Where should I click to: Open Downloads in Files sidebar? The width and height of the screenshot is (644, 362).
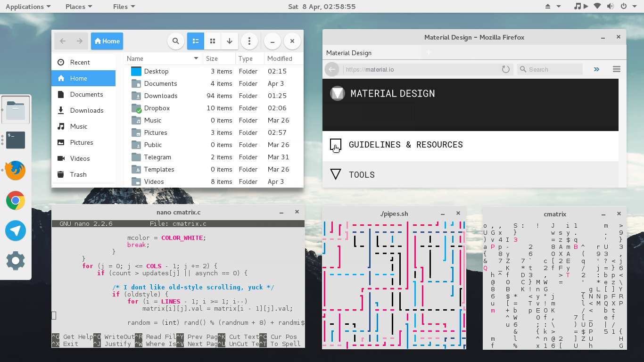coord(83,110)
